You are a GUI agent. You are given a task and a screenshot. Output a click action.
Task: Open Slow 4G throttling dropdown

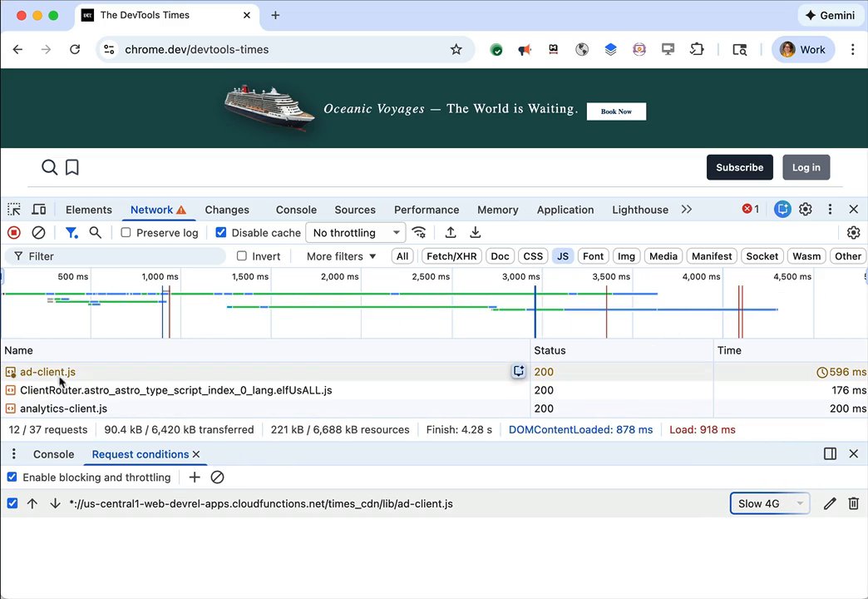pyautogui.click(x=769, y=503)
